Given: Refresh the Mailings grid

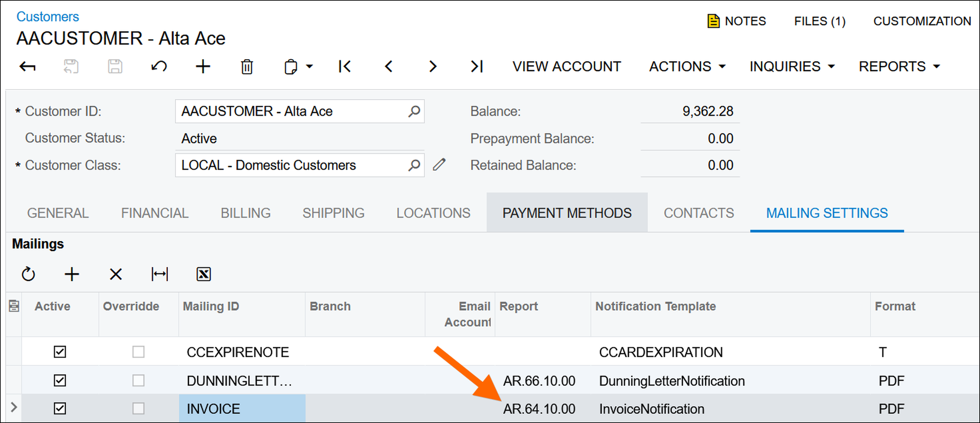Looking at the screenshot, I should click(28, 274).
